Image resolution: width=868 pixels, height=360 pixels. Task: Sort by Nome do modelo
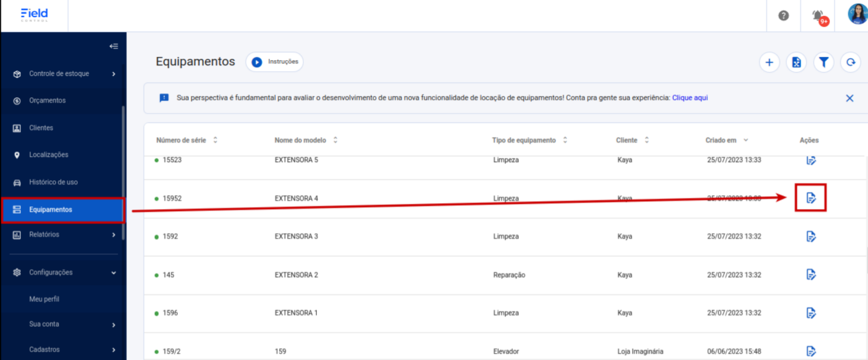point(306,140)
